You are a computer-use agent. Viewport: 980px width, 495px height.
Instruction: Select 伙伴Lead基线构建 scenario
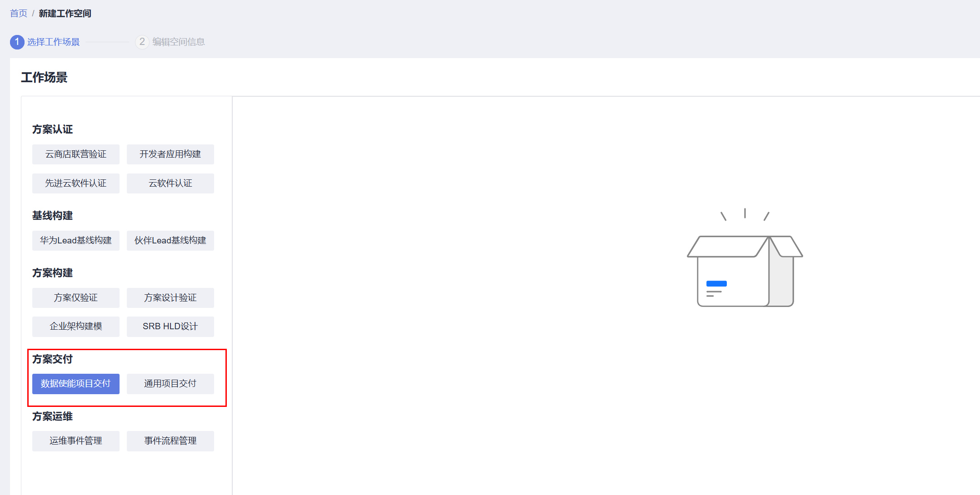point(170,241)
